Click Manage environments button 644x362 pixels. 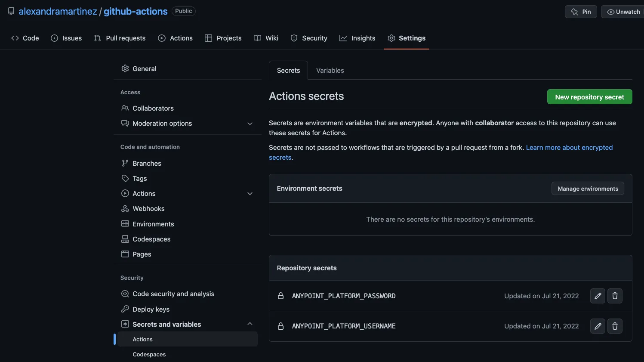[x=588, y=189]
